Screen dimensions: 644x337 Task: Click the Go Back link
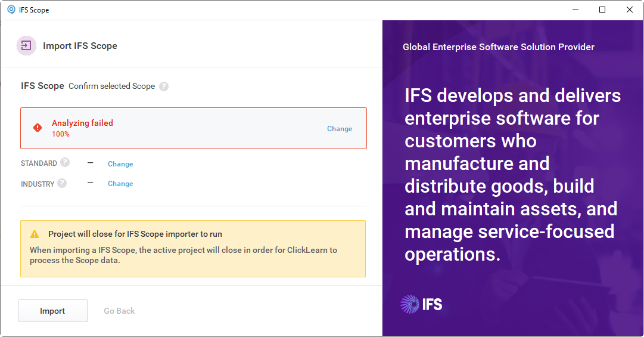coord(119,311)
